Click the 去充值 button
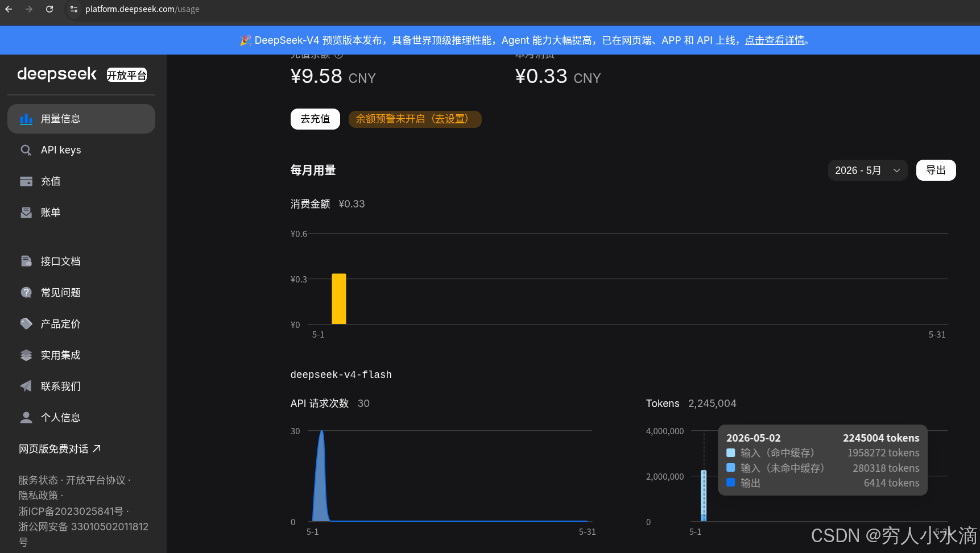 315,119
